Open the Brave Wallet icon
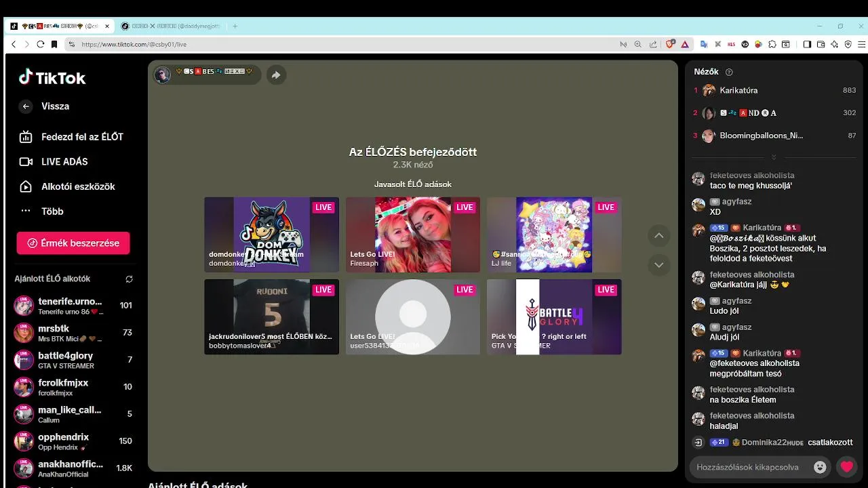 tap(821, 44)
